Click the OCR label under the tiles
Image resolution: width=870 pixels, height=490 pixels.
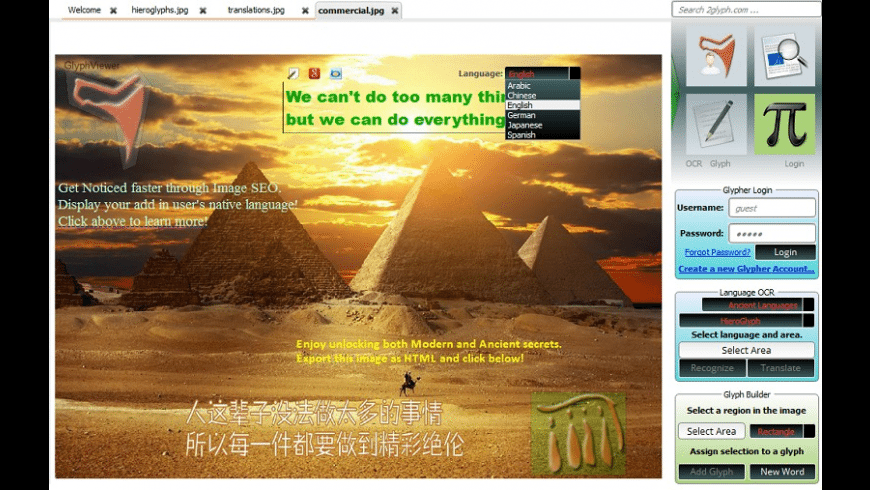click(694, 164)
